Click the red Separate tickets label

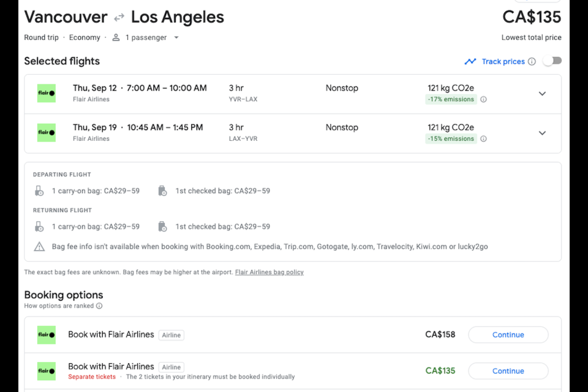point(92,377)
